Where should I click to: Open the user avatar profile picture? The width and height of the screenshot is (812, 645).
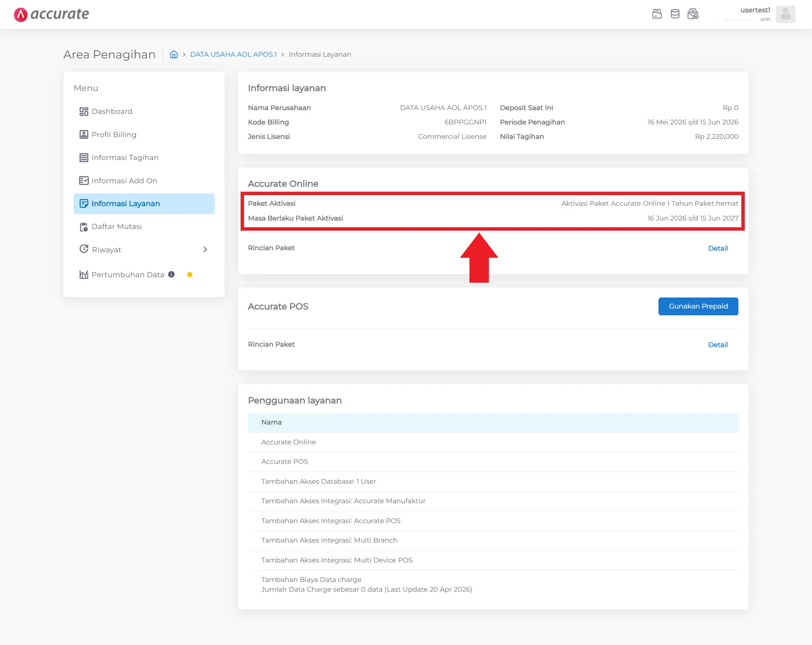pos(785,14)
